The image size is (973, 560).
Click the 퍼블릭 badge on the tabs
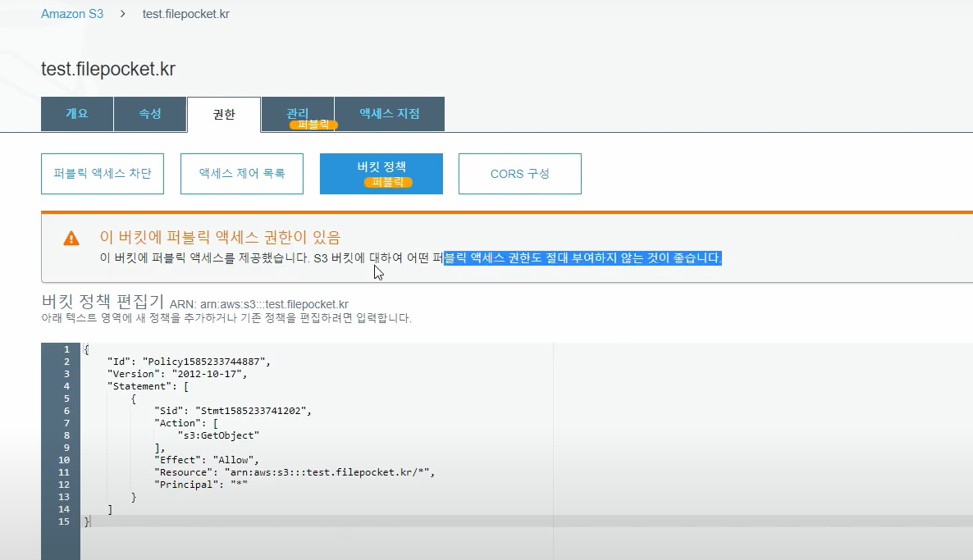click(x=313, y=125)
